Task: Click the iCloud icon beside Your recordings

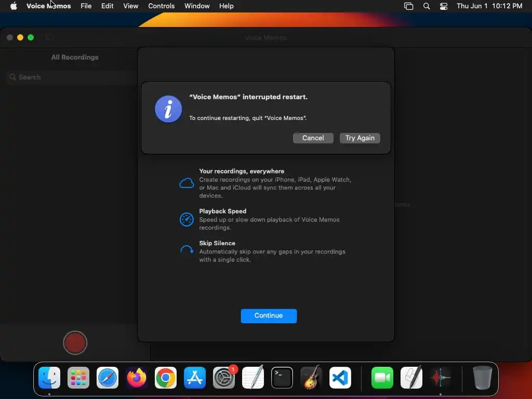Action: [187, 183]
